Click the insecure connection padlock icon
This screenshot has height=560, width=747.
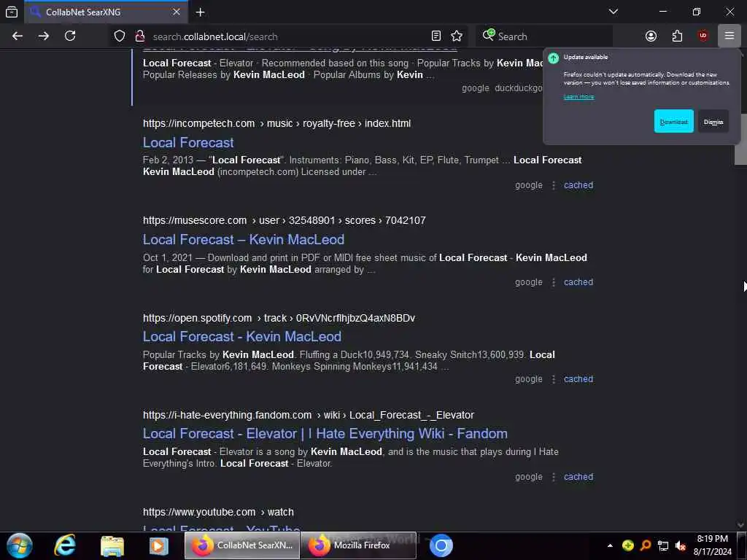point(139,36)
